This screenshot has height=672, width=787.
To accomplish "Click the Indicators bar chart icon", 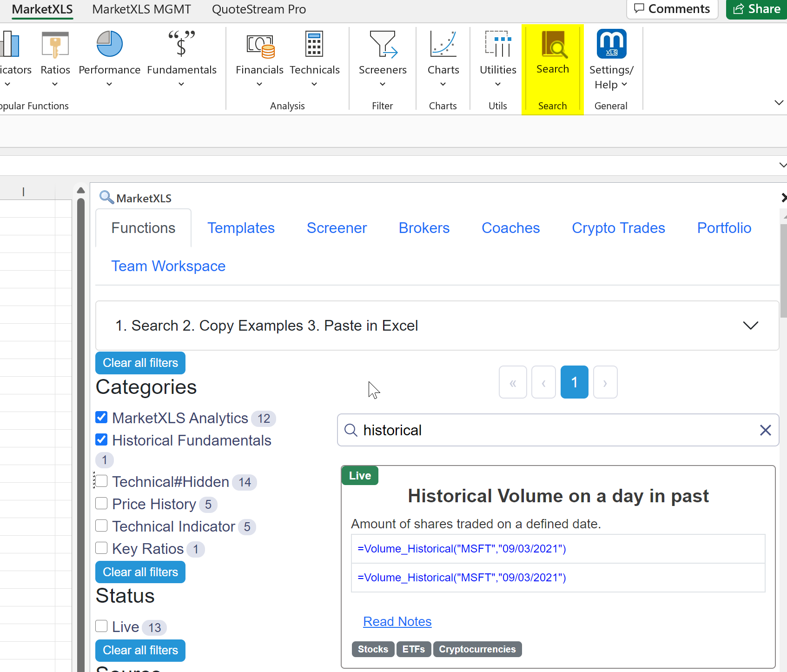I will 9,44.
